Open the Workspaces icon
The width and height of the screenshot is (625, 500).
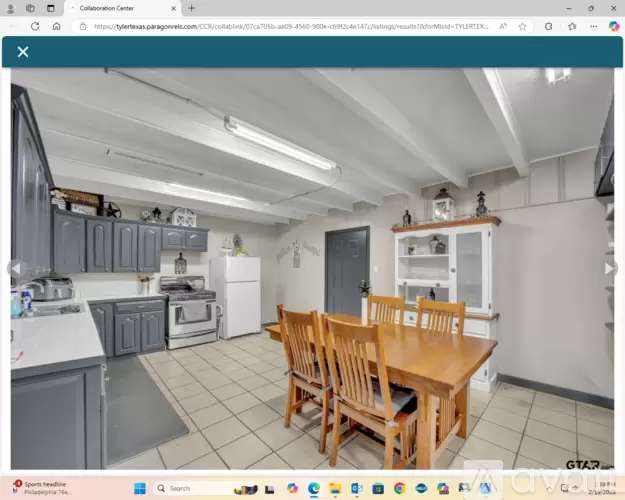30,8
